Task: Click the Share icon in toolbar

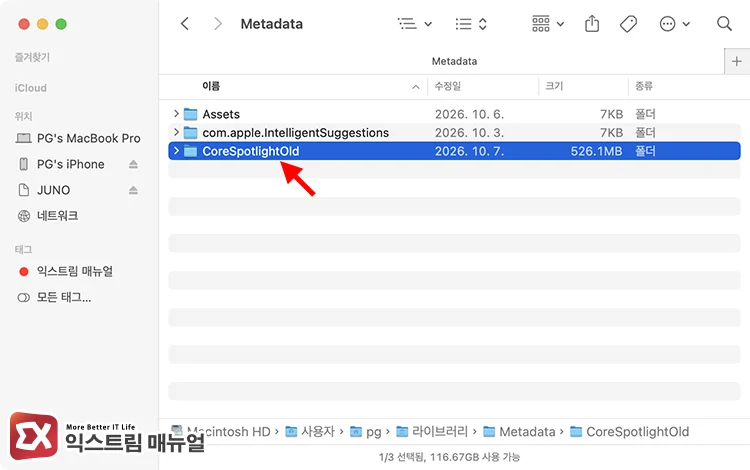Action: point(592,23)
